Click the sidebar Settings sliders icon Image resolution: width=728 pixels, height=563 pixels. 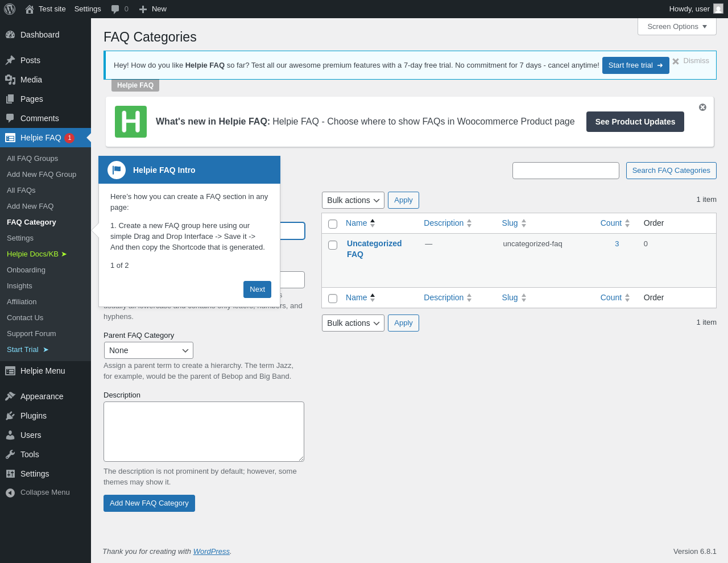10,474
